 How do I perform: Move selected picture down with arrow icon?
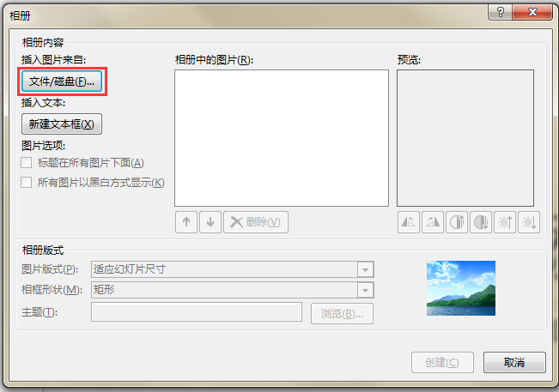click(210, 222)
